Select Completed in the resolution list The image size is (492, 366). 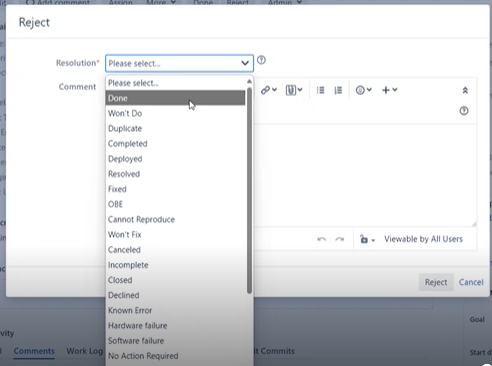coord(176,144)
